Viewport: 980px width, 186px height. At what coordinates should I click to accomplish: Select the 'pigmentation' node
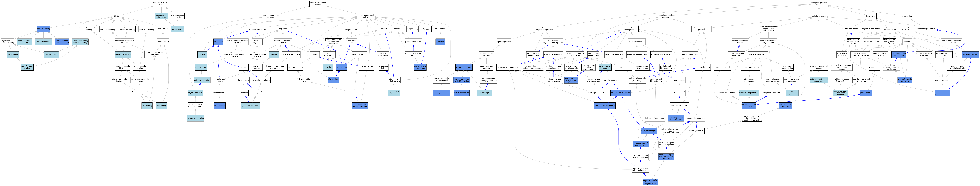pyautogui.click(x=906, y=16)
